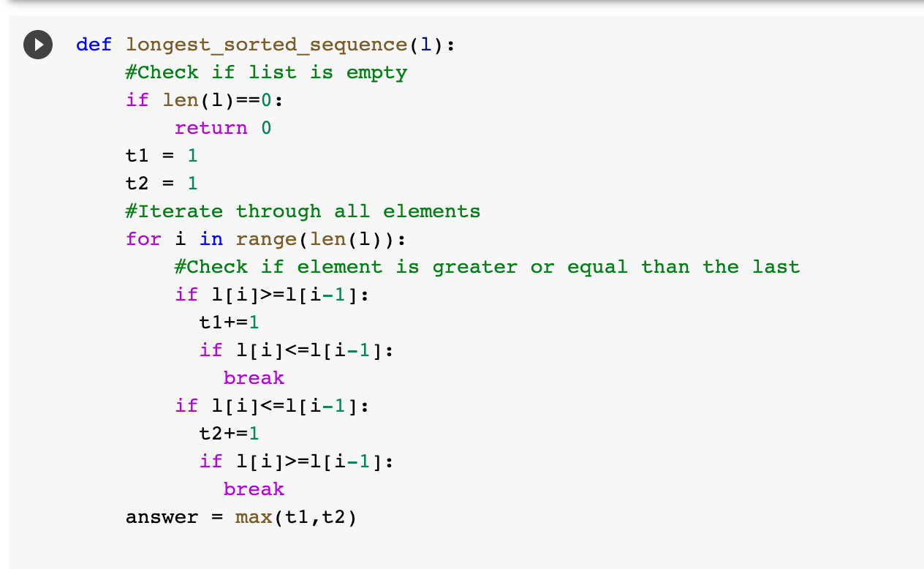This screenshot has height=569, width=924.
Task: Click the answer = max(t1,t2) line
Action: [241, 517]
